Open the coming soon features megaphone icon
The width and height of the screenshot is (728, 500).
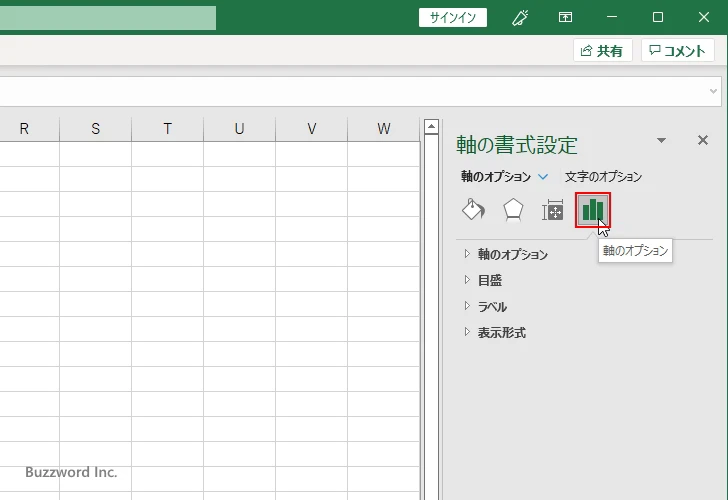pos(520,18)
